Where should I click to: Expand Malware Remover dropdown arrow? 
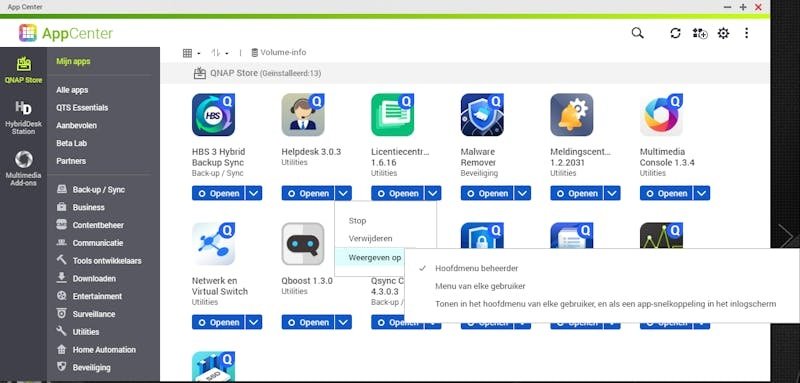click(x=523, y=193)
